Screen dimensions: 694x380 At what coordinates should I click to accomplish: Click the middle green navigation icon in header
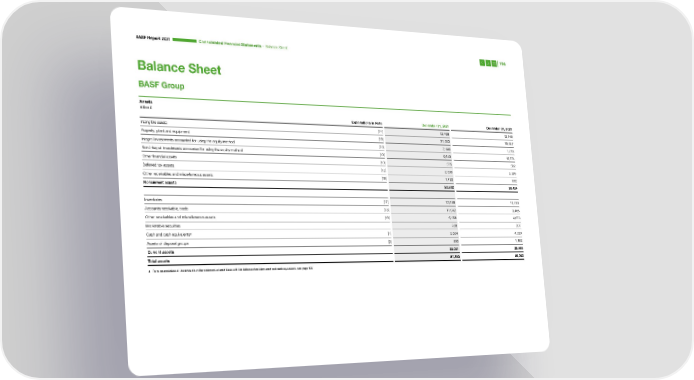[x=488, y=63]
